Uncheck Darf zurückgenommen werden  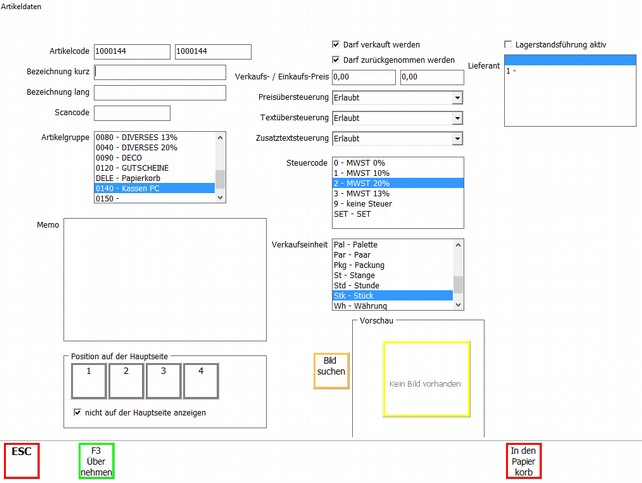(336, 60)
